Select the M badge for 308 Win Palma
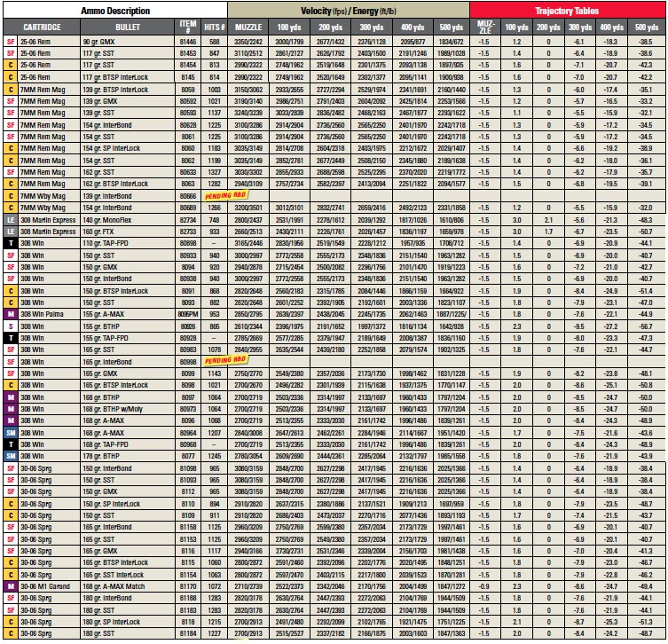The height and width of the screenshot is (644, 668). 11,314
